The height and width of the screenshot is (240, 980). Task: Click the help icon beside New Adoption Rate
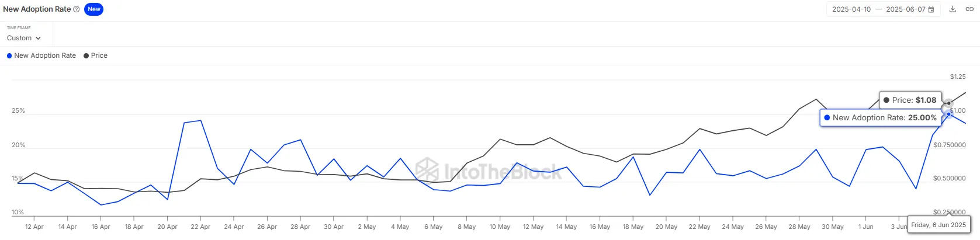[76, 9]
